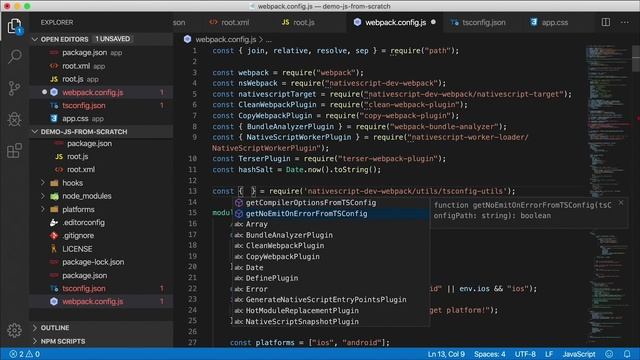
Task: Open the Debug view in activity bar
Action: [15, 119]
